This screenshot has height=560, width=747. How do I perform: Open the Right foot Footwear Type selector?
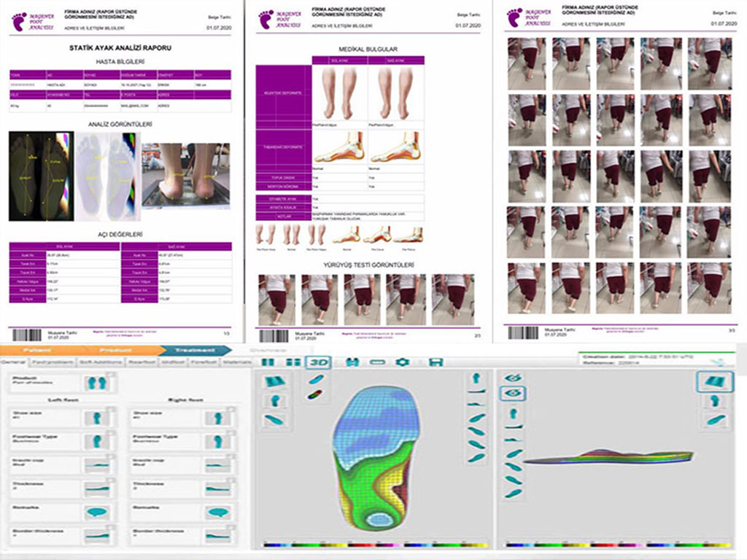214,441
